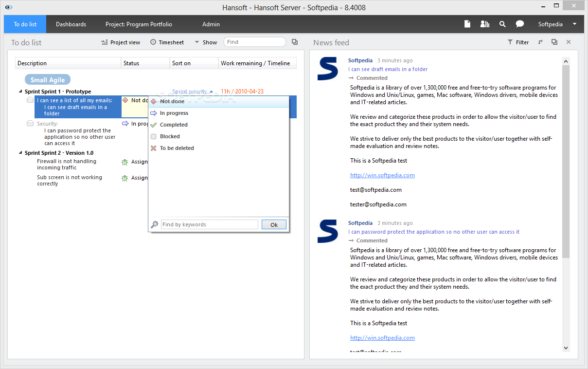Viewport: 588px width, 369px height.
Task: Click the Find by keywords field
Action: [x=210, y=224]
